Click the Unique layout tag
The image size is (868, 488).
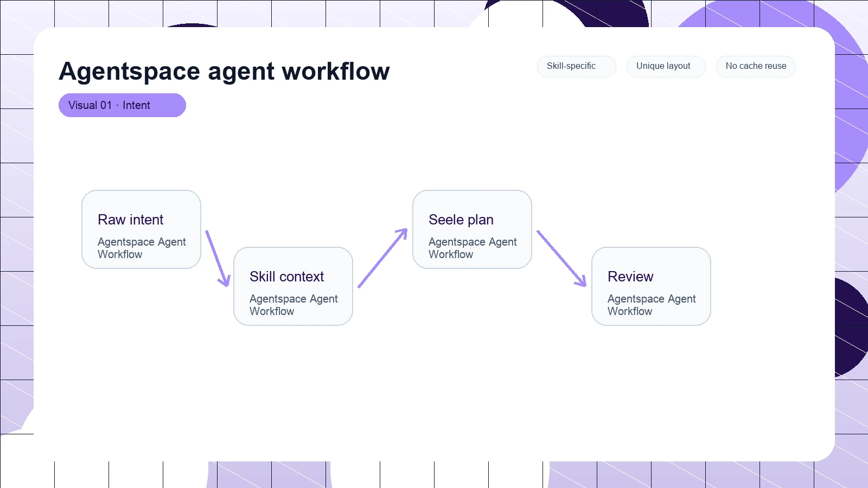click(666, 66)
